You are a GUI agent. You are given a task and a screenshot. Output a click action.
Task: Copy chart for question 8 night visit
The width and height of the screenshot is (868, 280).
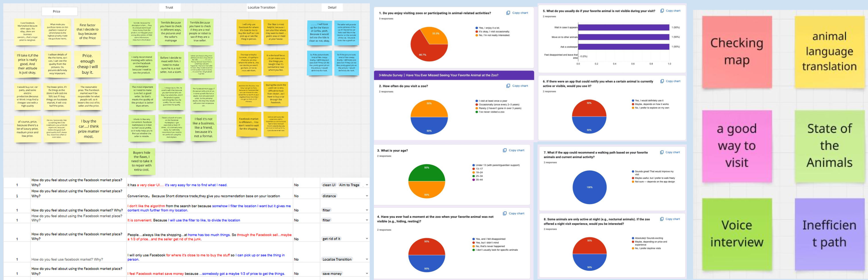(670, 219)
